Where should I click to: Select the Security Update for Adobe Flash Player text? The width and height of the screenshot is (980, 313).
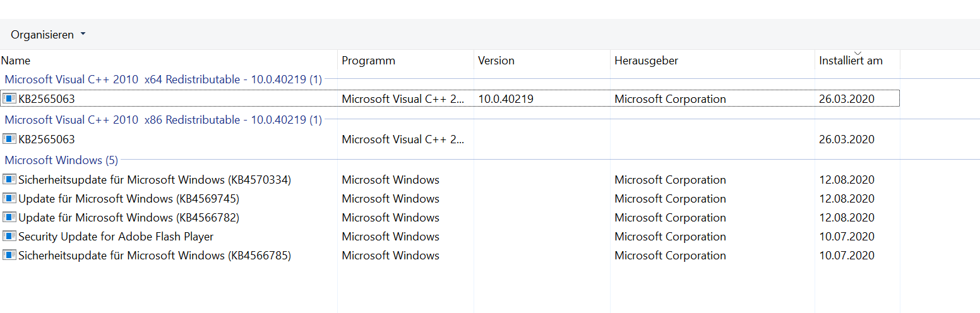[116, 237]
